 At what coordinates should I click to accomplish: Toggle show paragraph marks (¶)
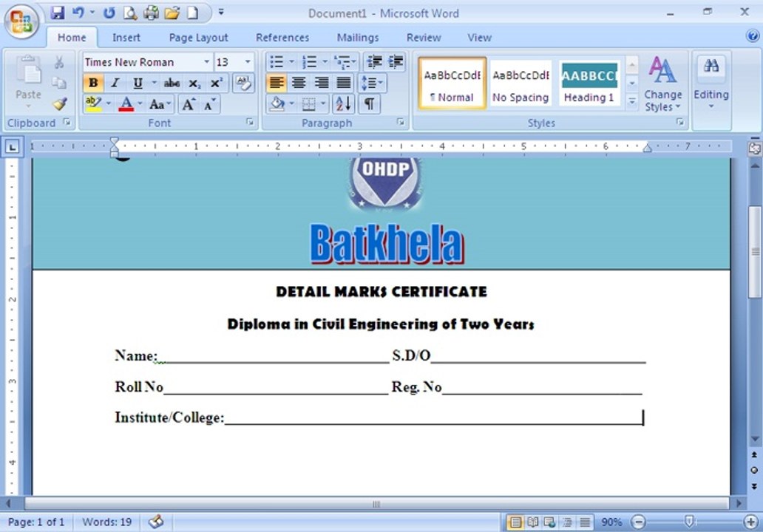pos(370,103)
